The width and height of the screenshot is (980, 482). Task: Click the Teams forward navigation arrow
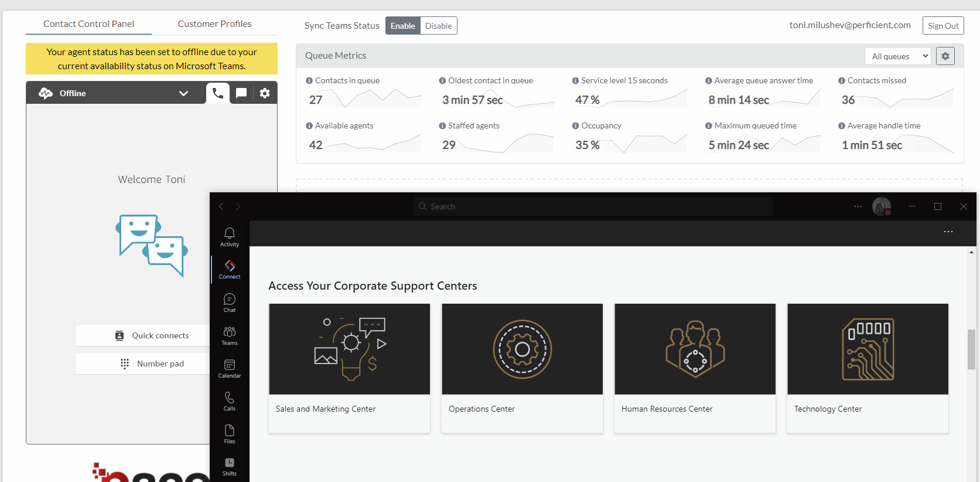click(x=238, y=206)
